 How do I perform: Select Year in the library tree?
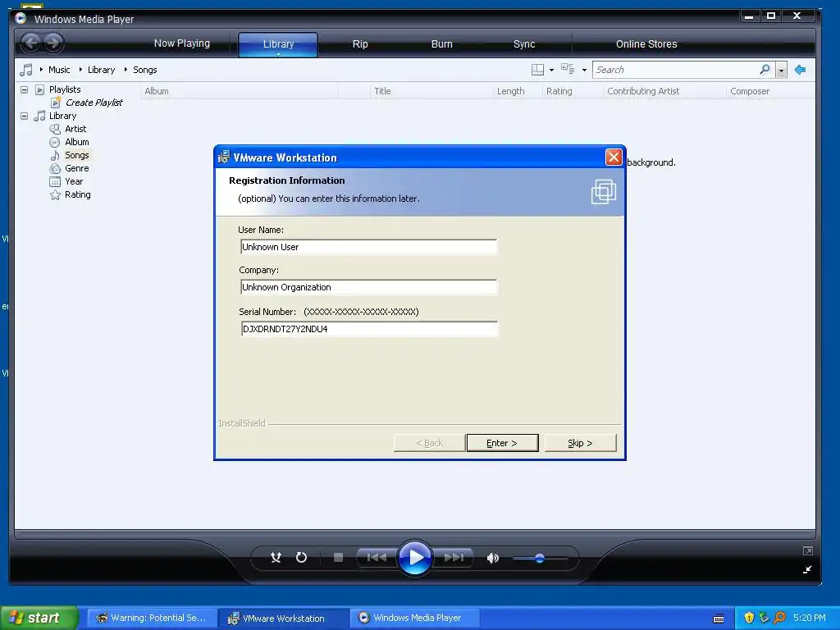(x=73, y=181)
